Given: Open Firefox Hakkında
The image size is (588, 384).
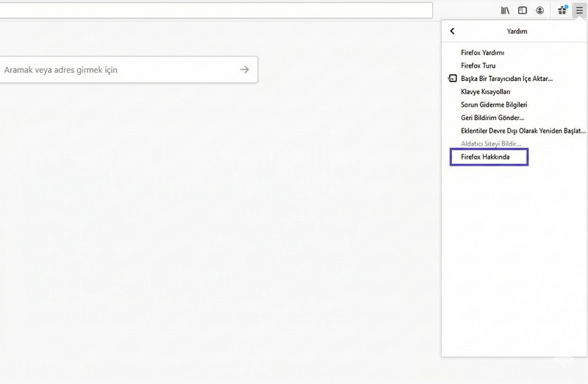Looking at the screenshot, I should pos(485,157).
